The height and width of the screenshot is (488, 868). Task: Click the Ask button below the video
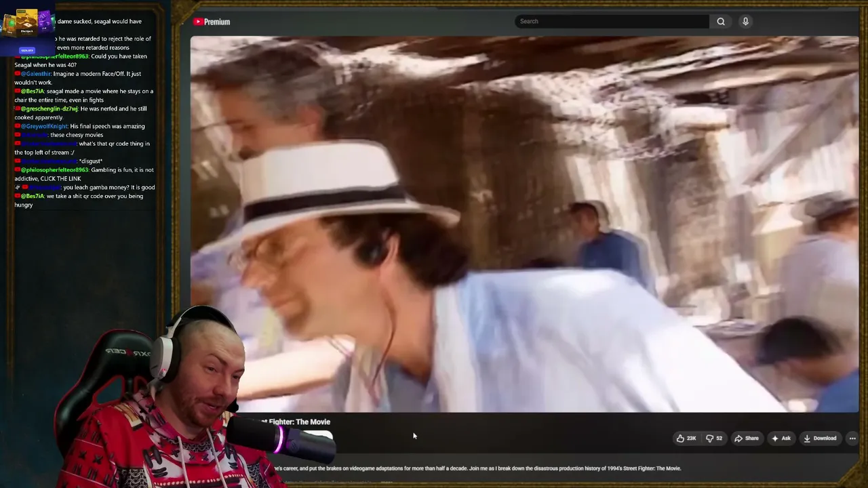pos(781,438)
